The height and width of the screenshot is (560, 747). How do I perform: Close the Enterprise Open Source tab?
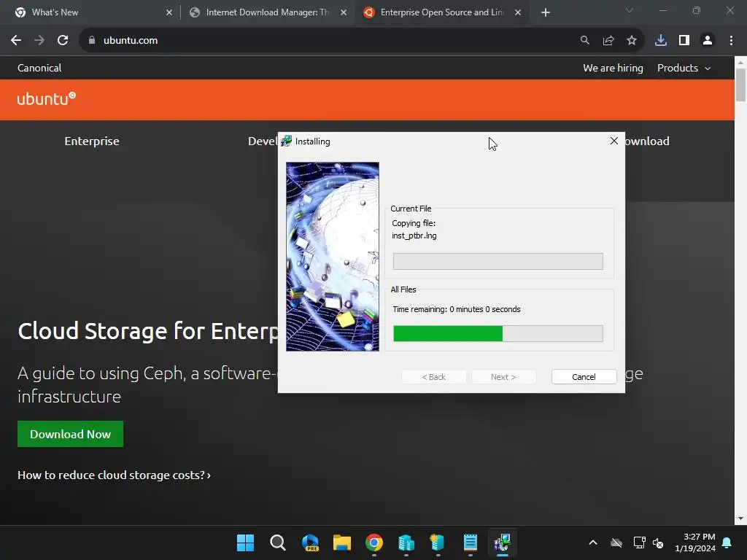click(x=518, y=12)
